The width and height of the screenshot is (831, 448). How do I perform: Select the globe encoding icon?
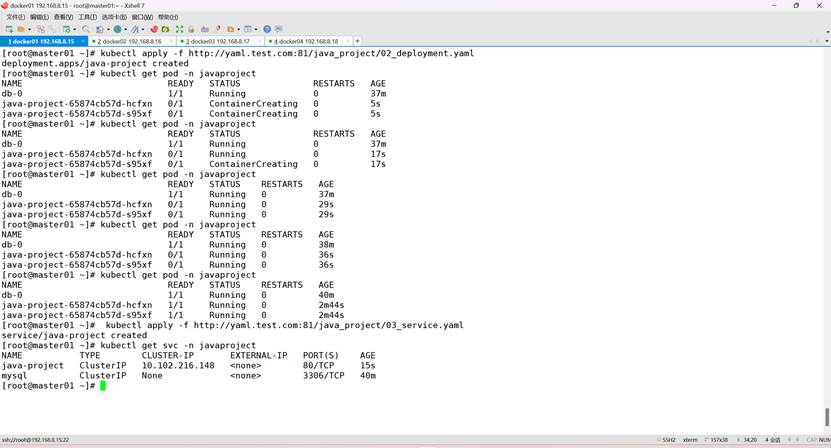pyautogui.click(x=117, y=29)
